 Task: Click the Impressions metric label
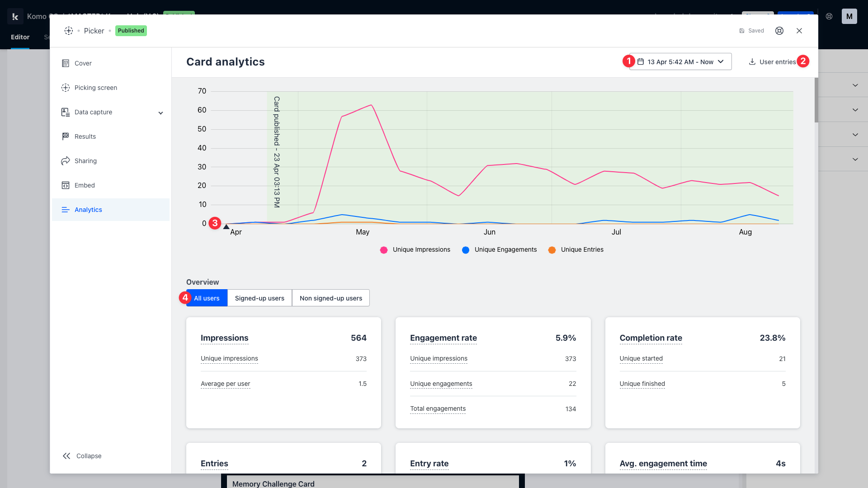tap(224, 338)
